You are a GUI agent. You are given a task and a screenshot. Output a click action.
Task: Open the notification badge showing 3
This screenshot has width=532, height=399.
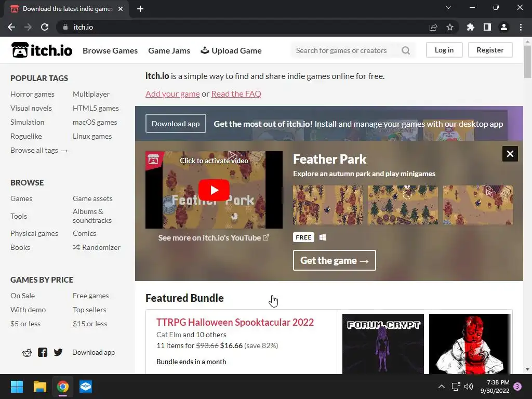517,387
